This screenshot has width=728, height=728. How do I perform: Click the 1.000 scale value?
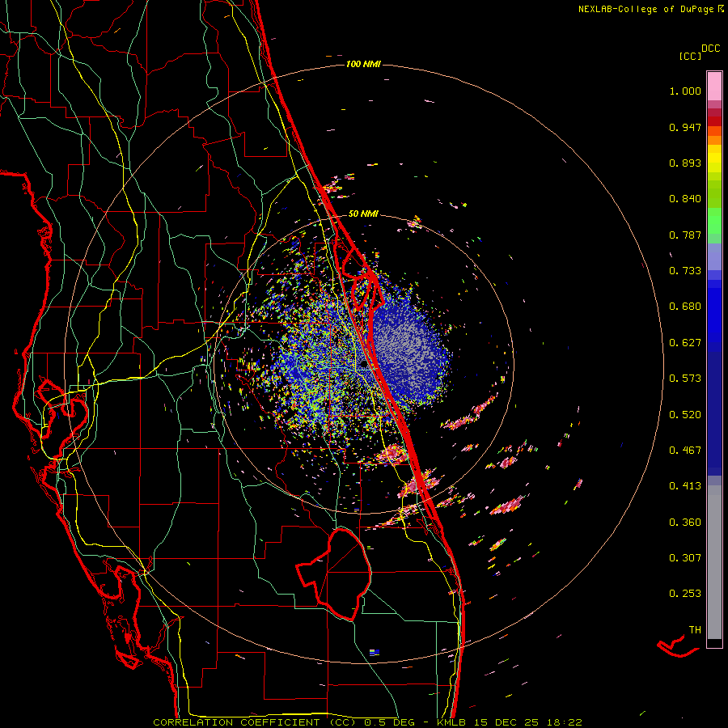click(x=685, y=91)
